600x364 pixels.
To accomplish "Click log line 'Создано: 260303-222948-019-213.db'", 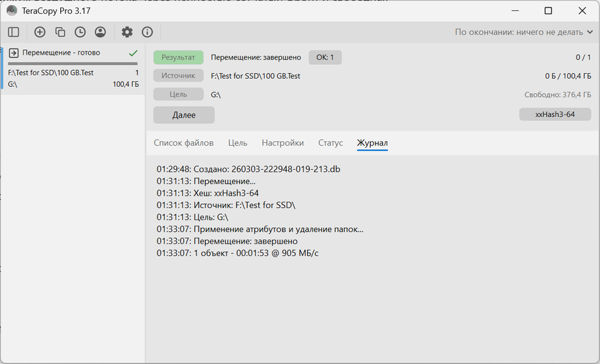I will tap(248, 169).
